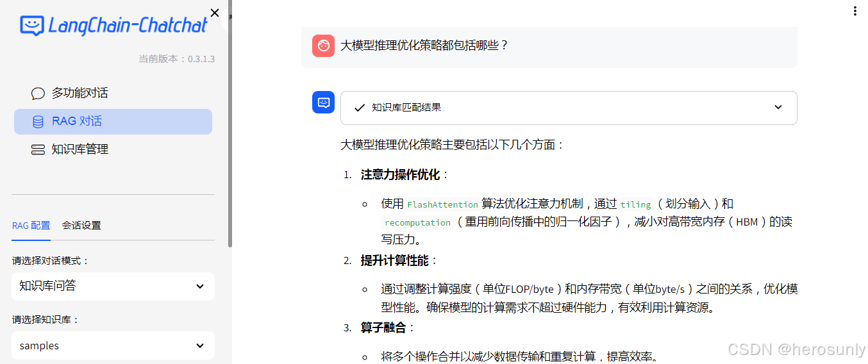Image resolution: width=868 pixels, height=364 pixels.
Task: Click the blue assistant bot avatar
Action: (x=323, y=103)
